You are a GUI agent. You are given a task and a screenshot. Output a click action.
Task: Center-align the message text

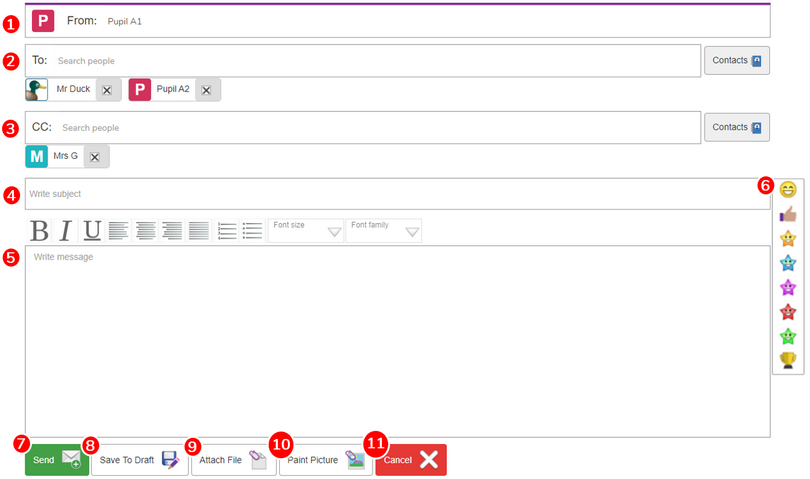[146, 230]
